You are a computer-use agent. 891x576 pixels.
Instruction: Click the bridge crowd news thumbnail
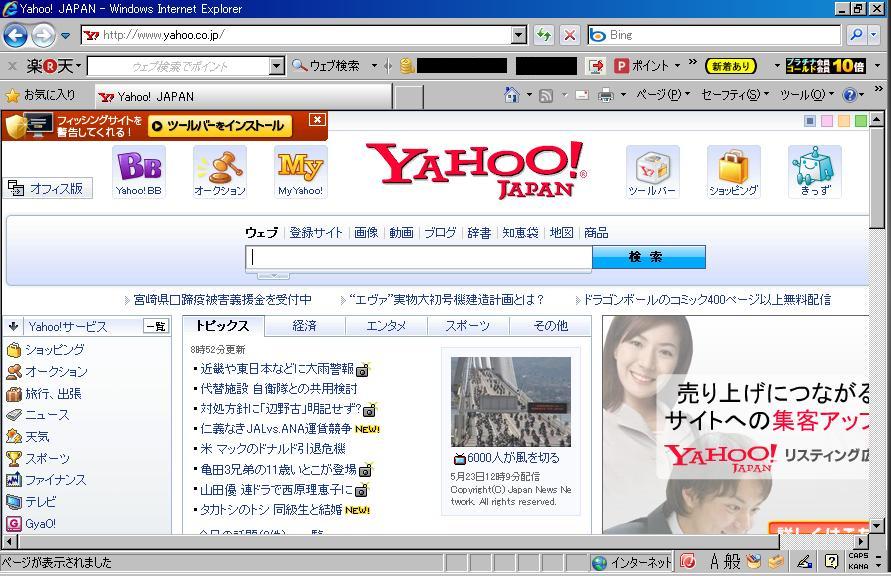(x=511, y=402)
